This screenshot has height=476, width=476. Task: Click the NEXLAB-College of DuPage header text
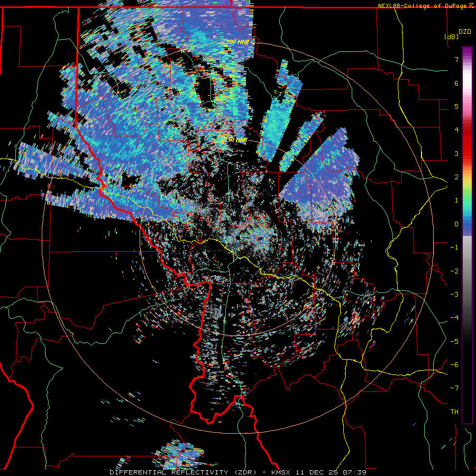tap(423, 6)
